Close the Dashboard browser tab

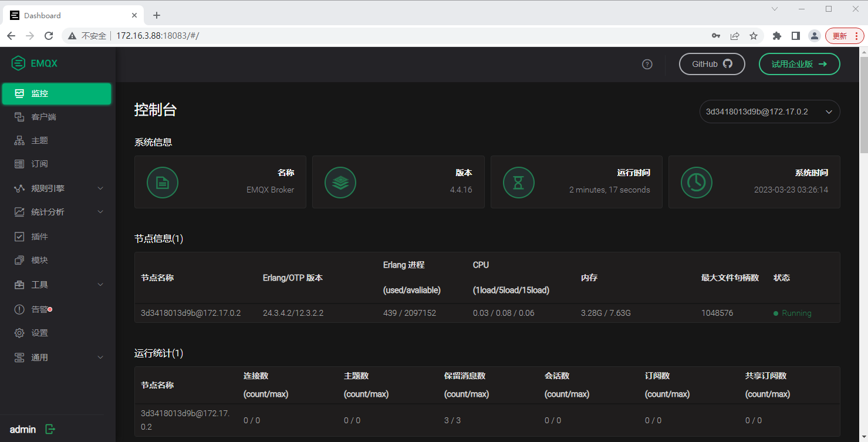pos(134,15)
